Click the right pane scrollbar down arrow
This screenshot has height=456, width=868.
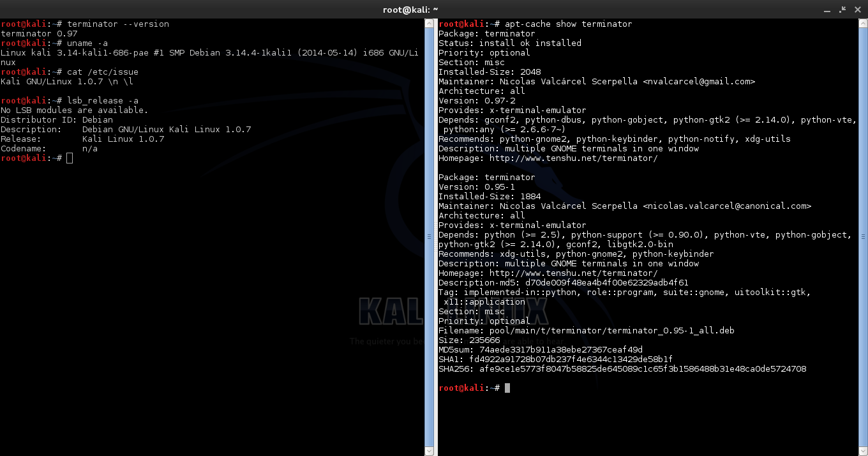864,452
